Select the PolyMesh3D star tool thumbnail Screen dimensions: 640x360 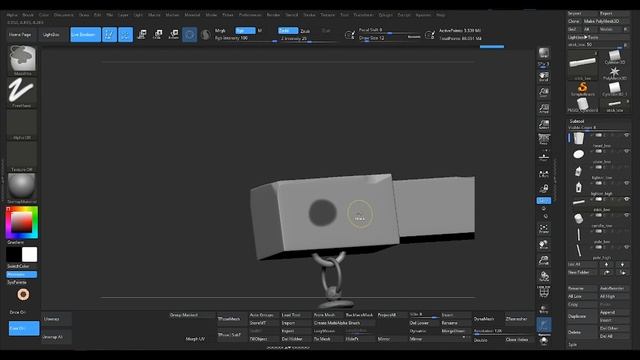[614, 73]
